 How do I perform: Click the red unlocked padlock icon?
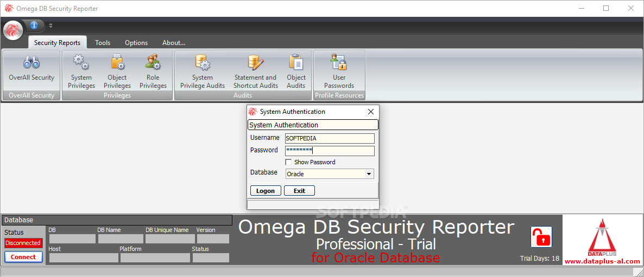(541, 236)
